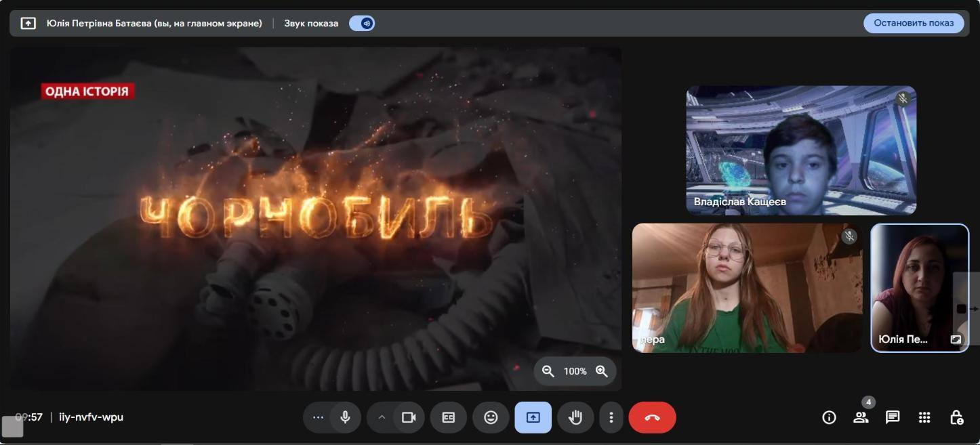Click the fiery ЧОРНОБИЛЬ title in shared video
The width and height of the screenshot is (980, 445).
coord(317,218)
